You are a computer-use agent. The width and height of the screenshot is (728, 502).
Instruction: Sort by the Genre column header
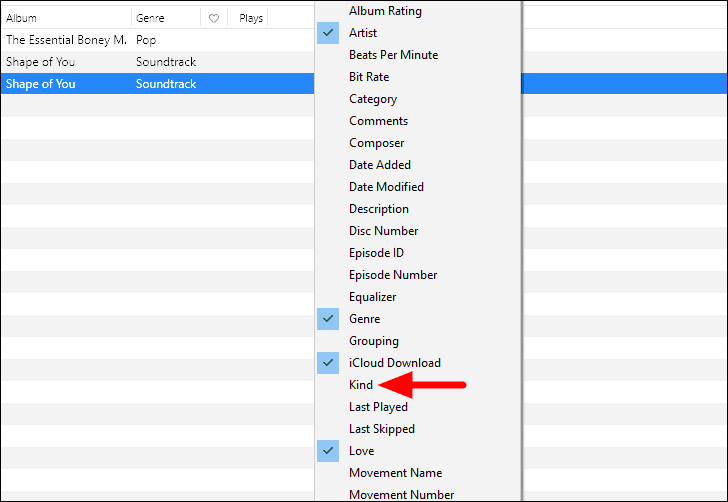pos(166,18)
